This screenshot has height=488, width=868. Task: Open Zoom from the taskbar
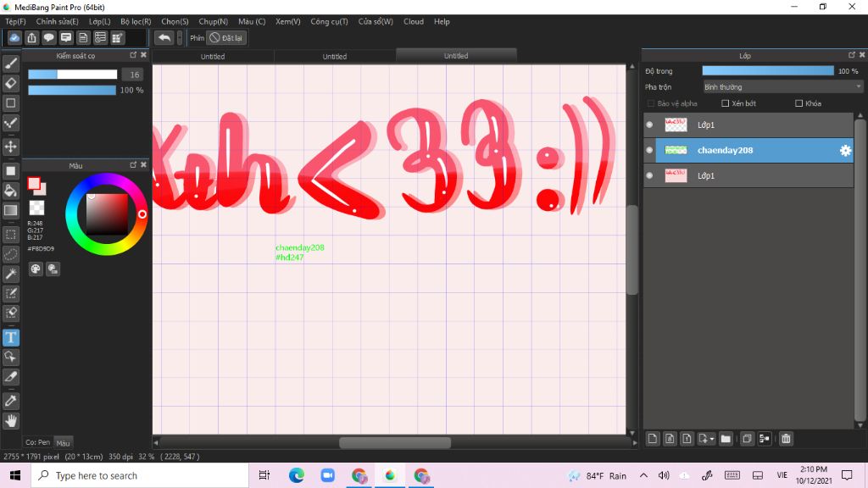point(328,475)
